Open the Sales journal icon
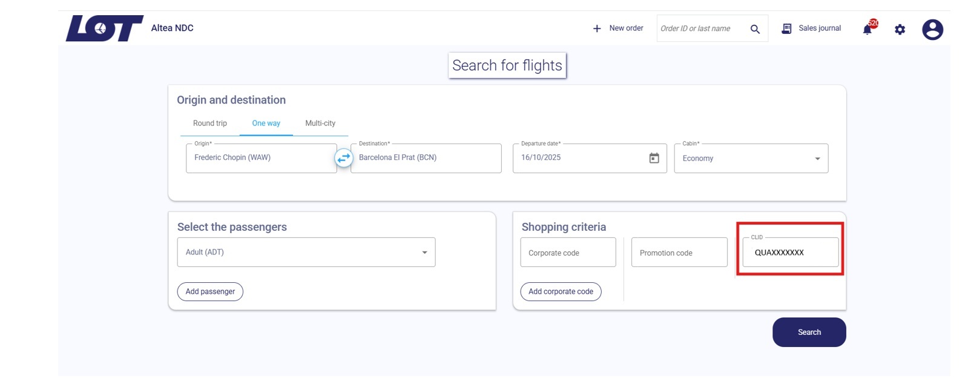The image size is (980, 390). pos(786,28)
